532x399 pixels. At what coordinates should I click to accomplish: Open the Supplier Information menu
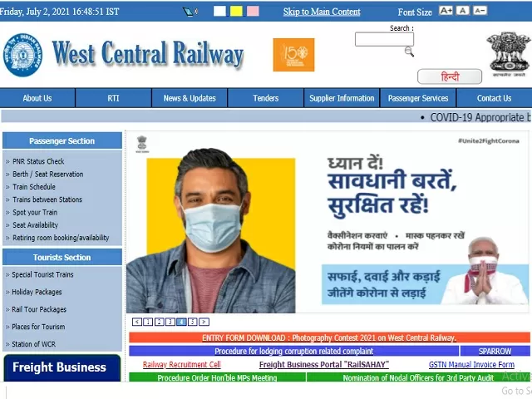(x=342, y=98)
